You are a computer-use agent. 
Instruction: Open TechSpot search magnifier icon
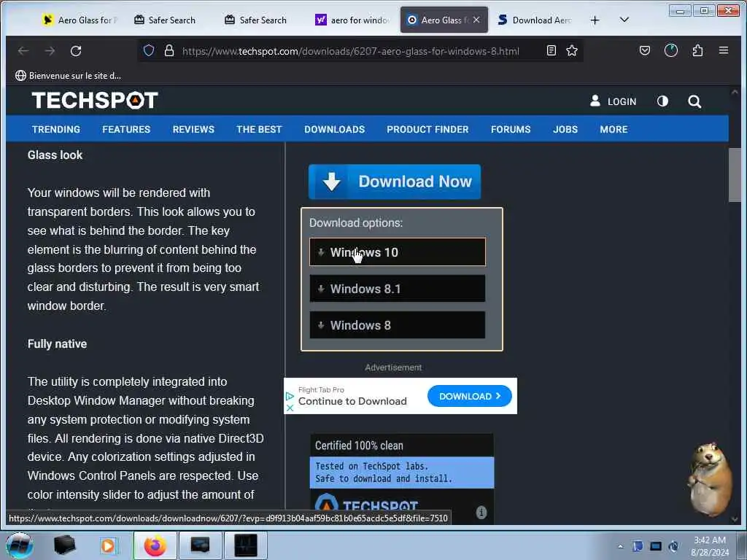[694, 101]
